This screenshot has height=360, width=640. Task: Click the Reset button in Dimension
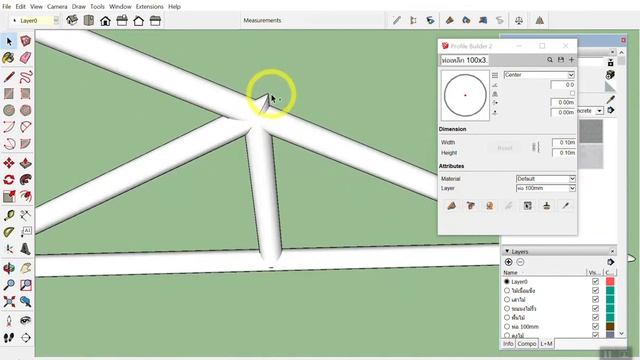tap(505, 148)
